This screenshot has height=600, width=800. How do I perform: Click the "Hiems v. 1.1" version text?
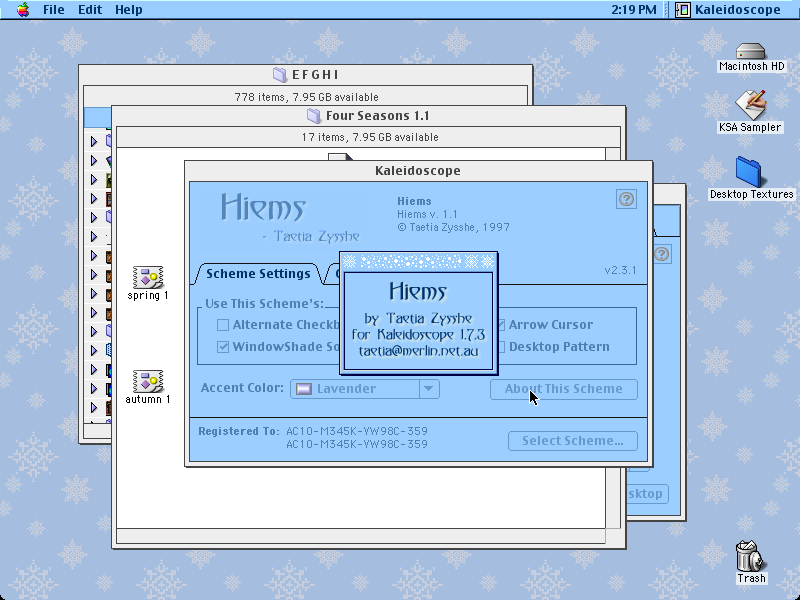click(x=427, y=214)
